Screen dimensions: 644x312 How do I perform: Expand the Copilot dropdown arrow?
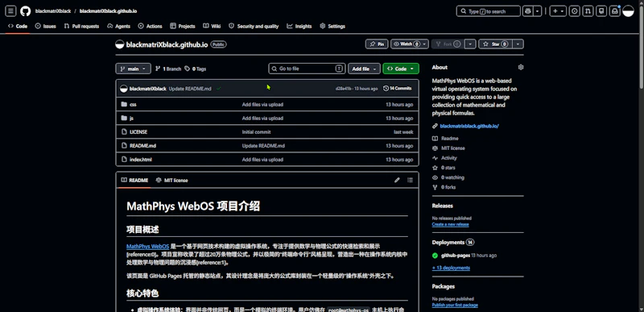[x=538, y=11]
